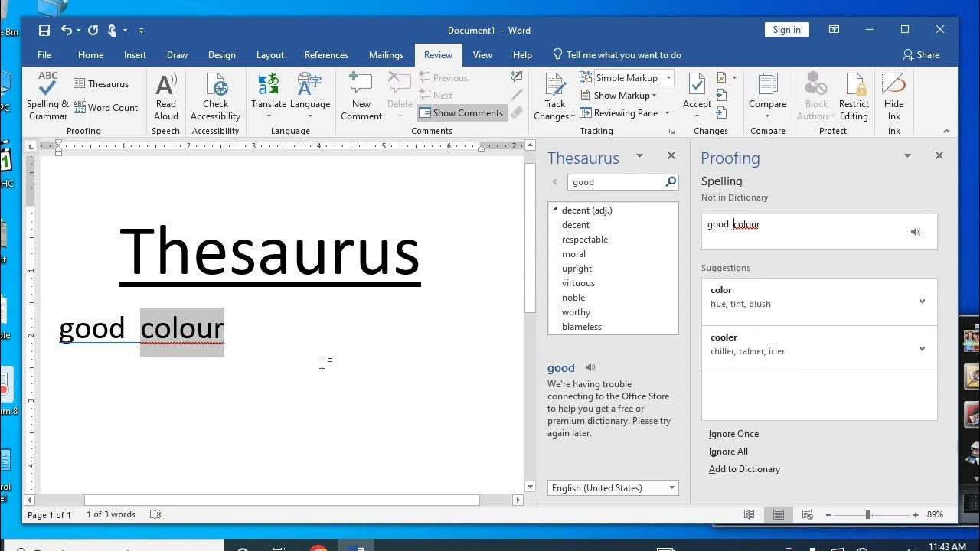Open Customize Quick Access Toolbar dropdown
This screenshot has width=980, height=551.
click(x=141, y=31)
